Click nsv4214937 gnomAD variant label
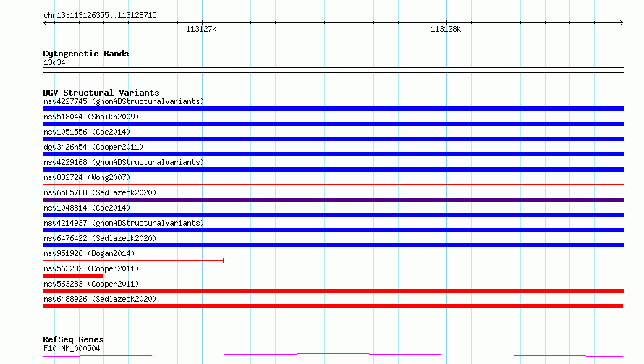Viewport: 644px width, 364px height. (x=124, y=223)
